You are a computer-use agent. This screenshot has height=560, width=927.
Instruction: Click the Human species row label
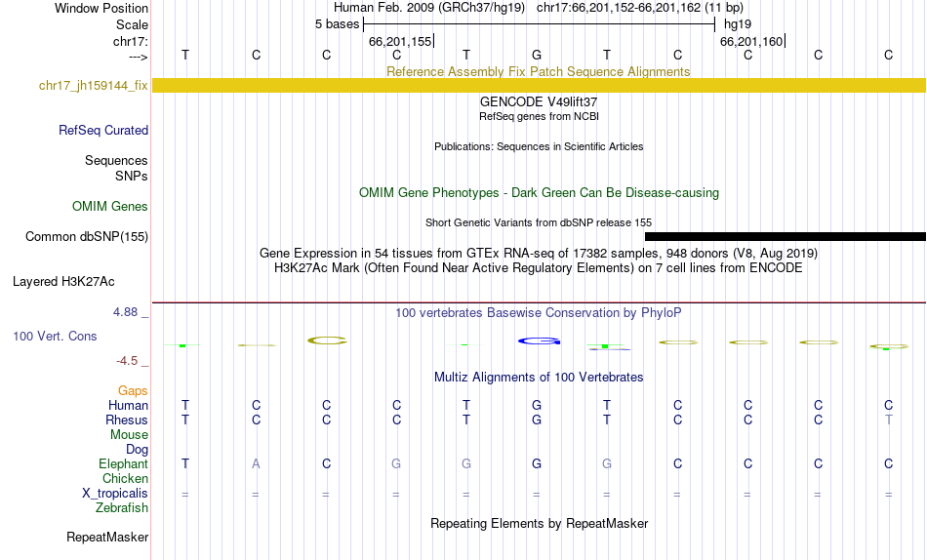[128, 406]
